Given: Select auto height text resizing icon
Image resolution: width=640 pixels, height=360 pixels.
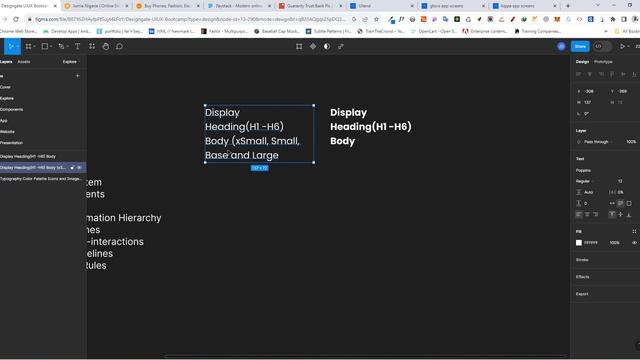Looking at the screenshot, I should [x=620, y=203].
